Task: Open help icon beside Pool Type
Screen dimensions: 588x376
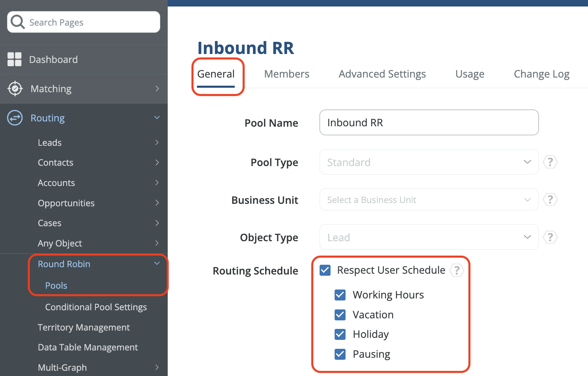Action: pos(550,162)
